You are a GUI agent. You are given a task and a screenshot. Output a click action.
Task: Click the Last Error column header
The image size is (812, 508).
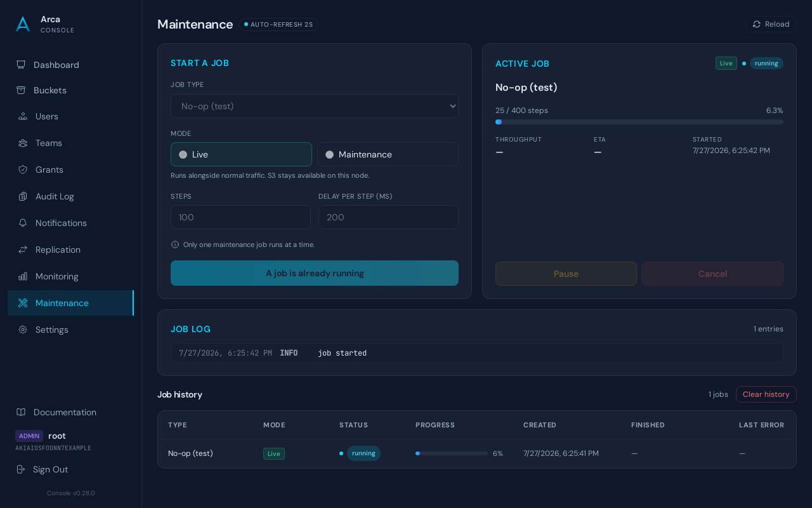tap(761, 425)
